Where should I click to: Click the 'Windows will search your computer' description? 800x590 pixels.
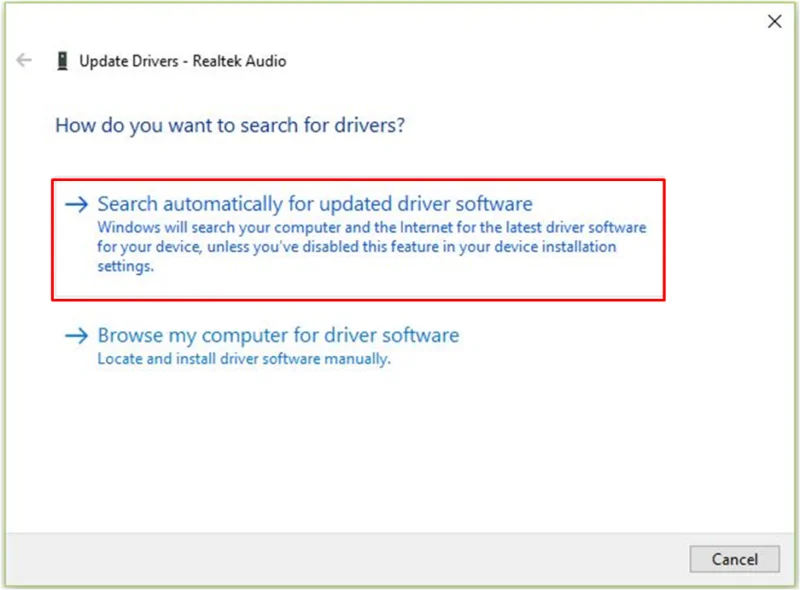372,247
